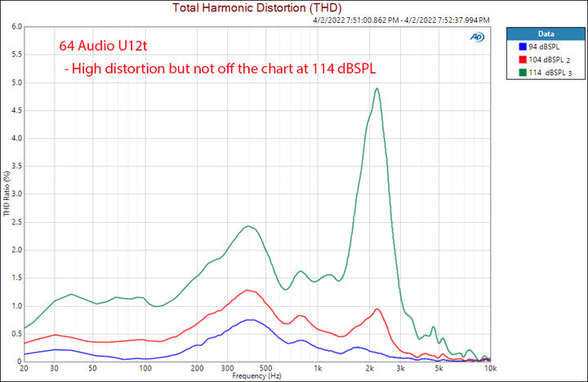The width and height of the screenshot is (588, 382).
Task: Click the red curve peak near 400 Hz
Action: [247, 290]
